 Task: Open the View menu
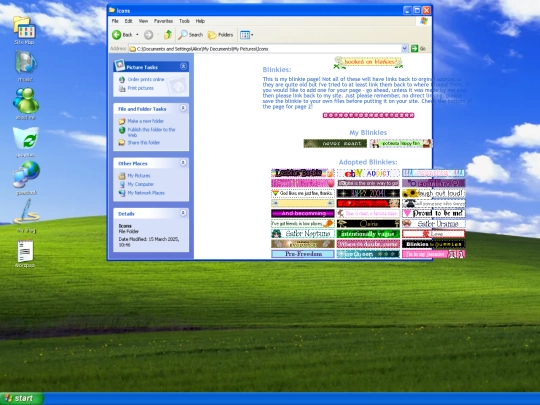click(143, 21)
